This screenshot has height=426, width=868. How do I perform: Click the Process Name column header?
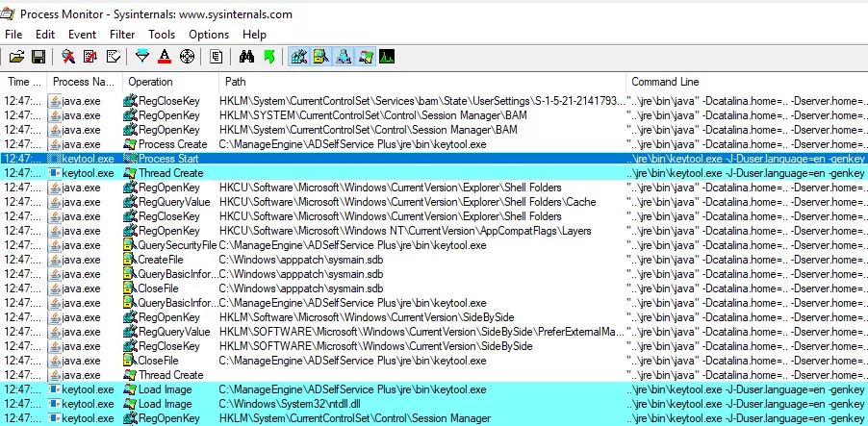tap(85, 82)
